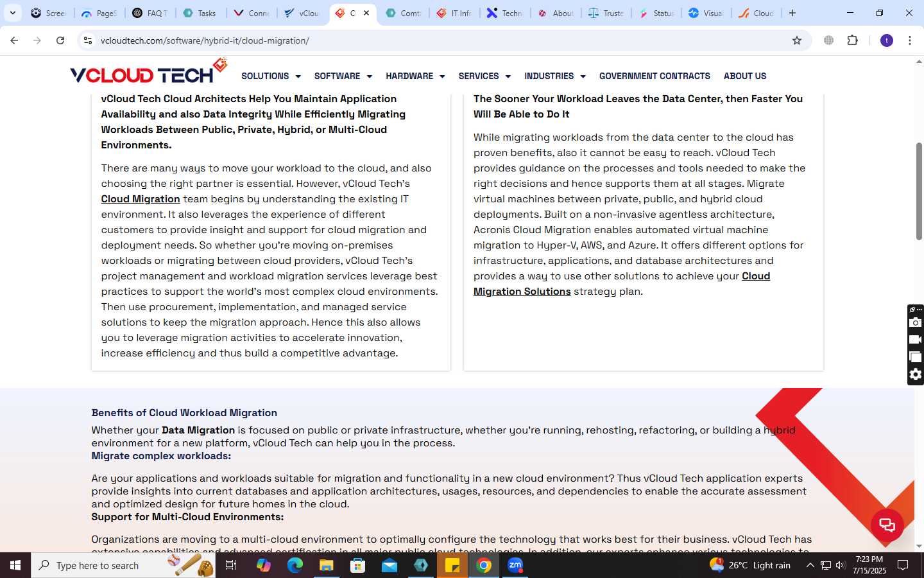Close the active cloud migration tab

tap(366, 13)
